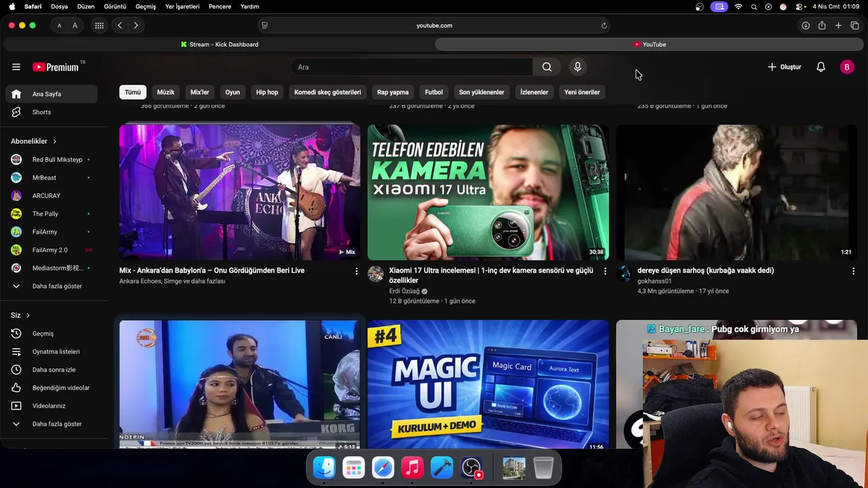Open MrBeast channel subscription

[52, 178]
